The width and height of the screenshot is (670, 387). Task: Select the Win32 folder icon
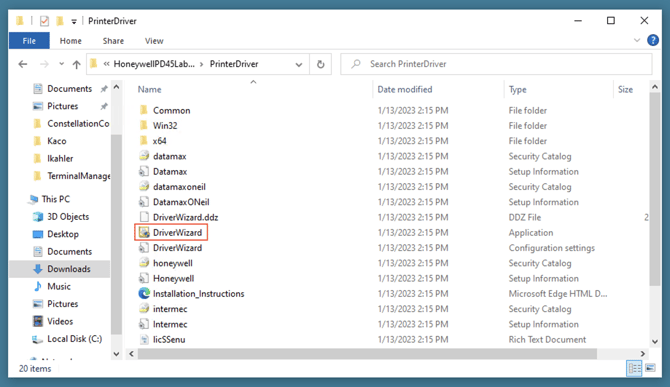[x=144, y=126]
